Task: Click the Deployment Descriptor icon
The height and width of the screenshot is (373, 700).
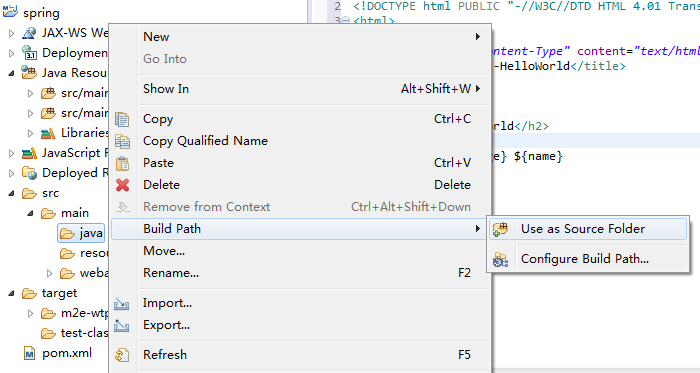Action: [x=29, y=53]
